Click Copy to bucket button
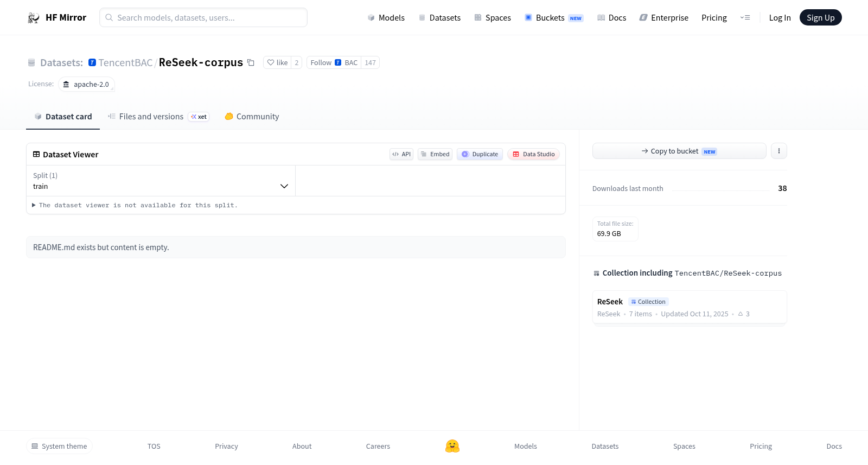 (x=679, y=151)
